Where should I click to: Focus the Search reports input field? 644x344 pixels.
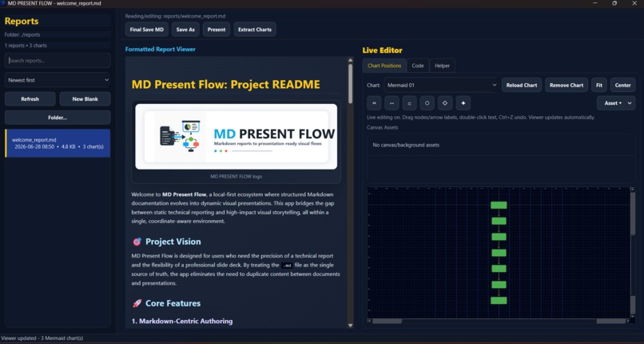pos(58,61)
